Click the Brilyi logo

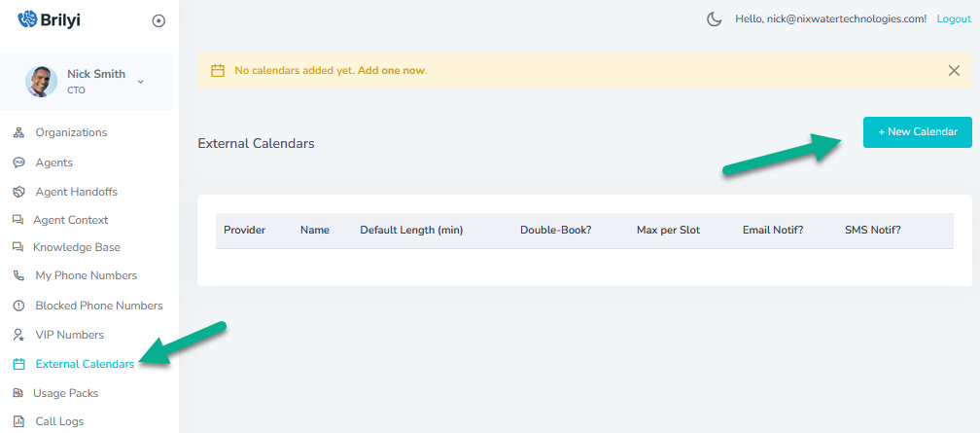[49, 19]
